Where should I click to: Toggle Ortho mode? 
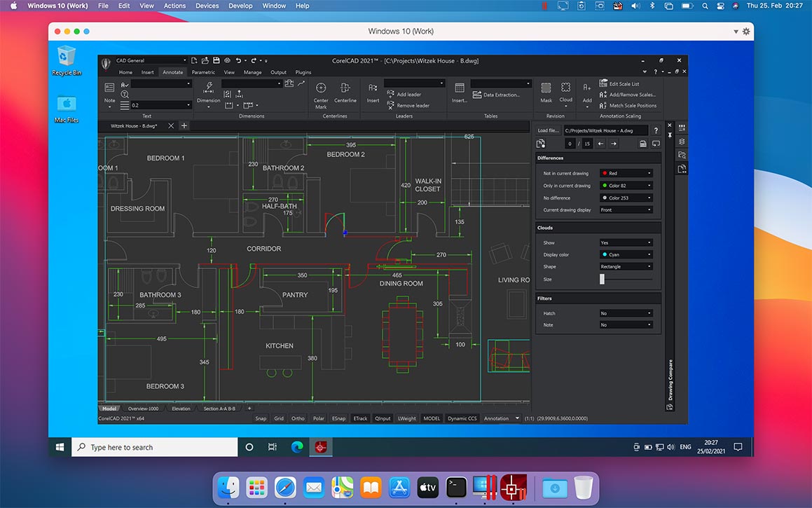[298, 418]
